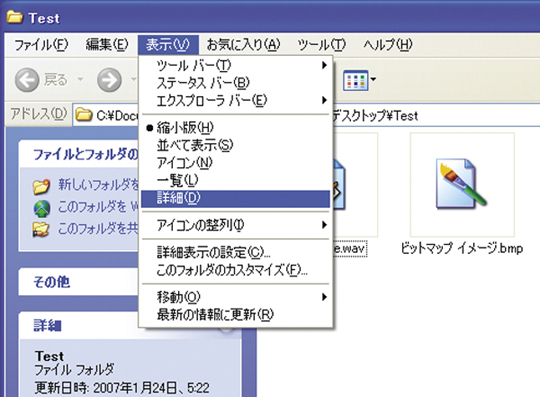Expand the その他 panel header
The image size is (540, 397).
pos(79,282)
